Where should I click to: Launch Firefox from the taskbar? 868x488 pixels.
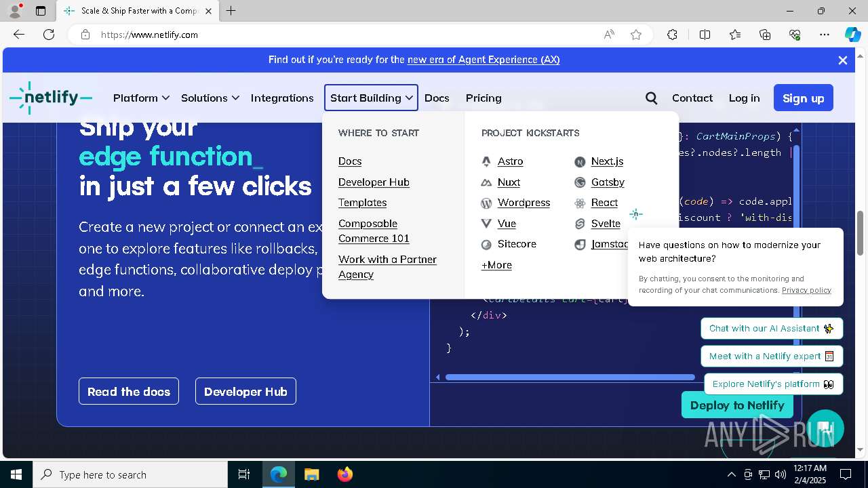click(344, 474)
